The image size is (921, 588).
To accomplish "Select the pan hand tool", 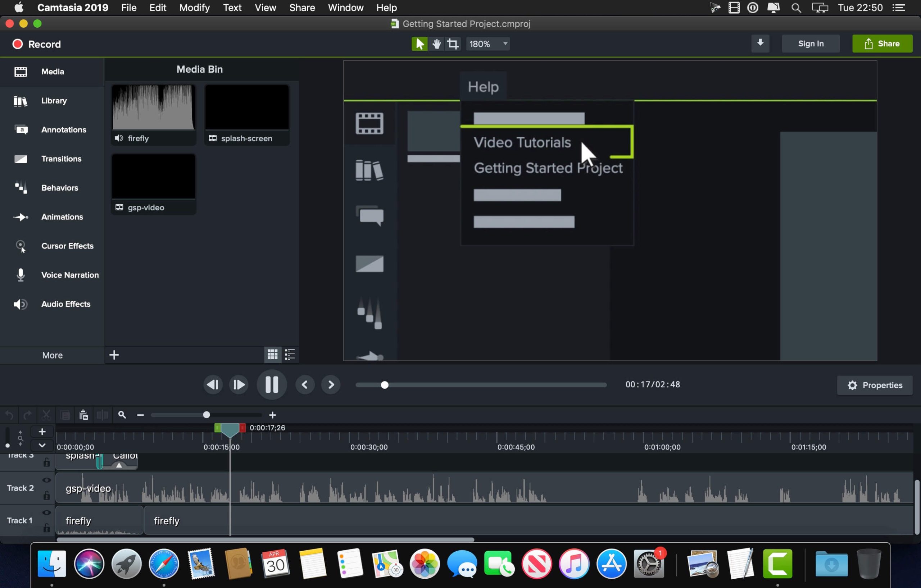I will click(436, 44).
